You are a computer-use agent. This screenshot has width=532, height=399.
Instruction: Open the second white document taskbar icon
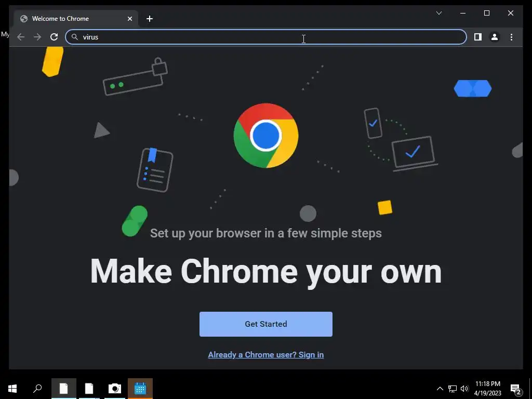tap(89, 389)
